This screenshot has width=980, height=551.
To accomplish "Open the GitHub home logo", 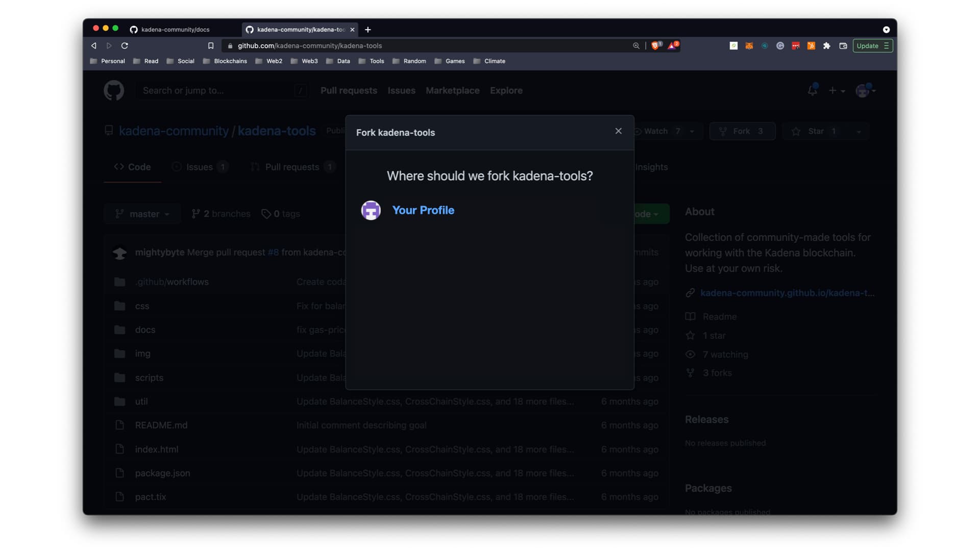I will 114,90.
